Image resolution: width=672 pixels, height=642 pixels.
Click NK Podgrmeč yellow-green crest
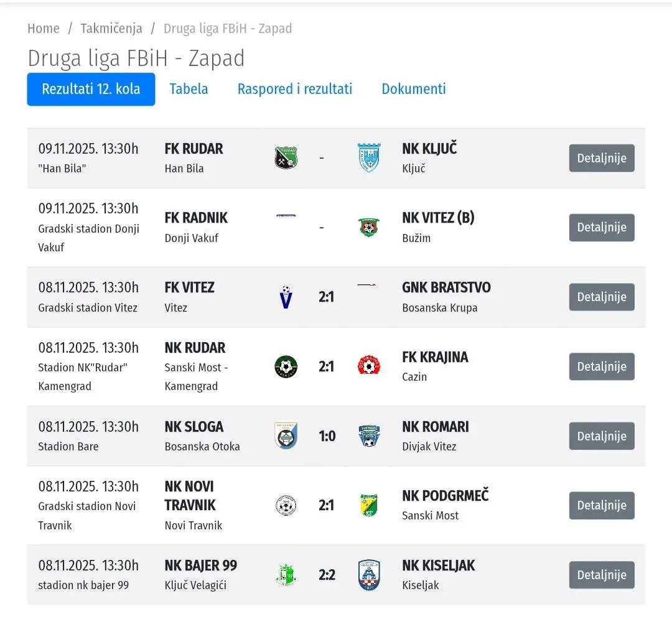point(368,505)
